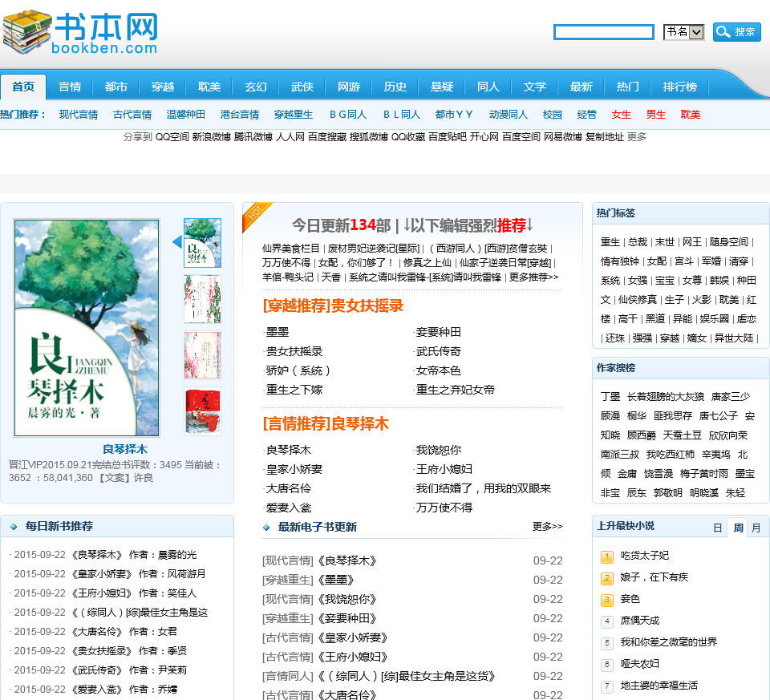This screenshot has height=700, width=770.
Task: Switch ranking to 月 view
Action: point(757,528)
